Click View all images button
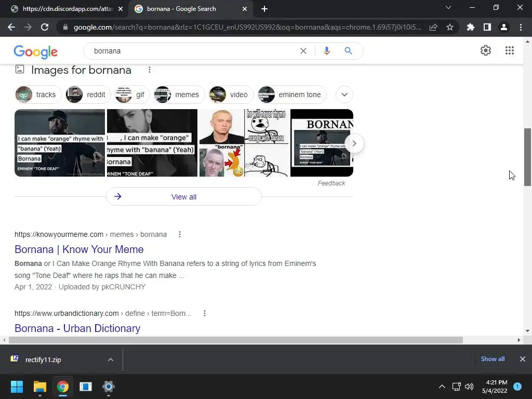Viewport: 532px width, 399px height. coord(184,197)
